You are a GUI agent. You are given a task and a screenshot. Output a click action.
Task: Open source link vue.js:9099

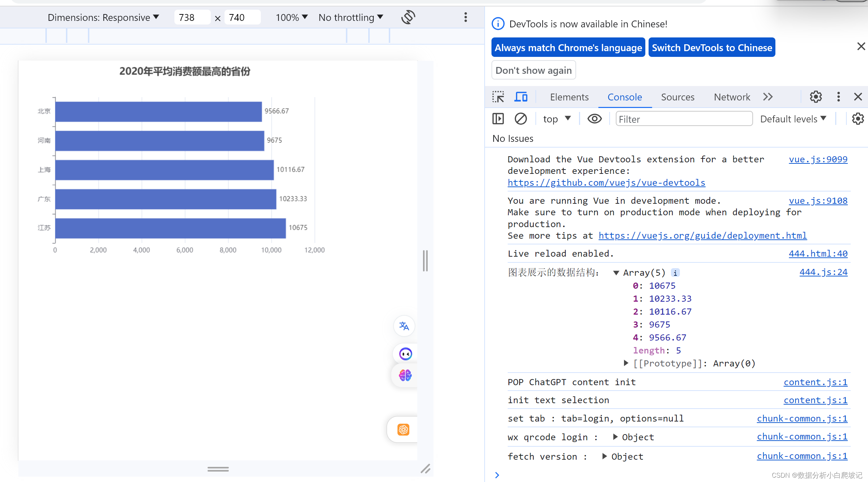pos(818,159)
